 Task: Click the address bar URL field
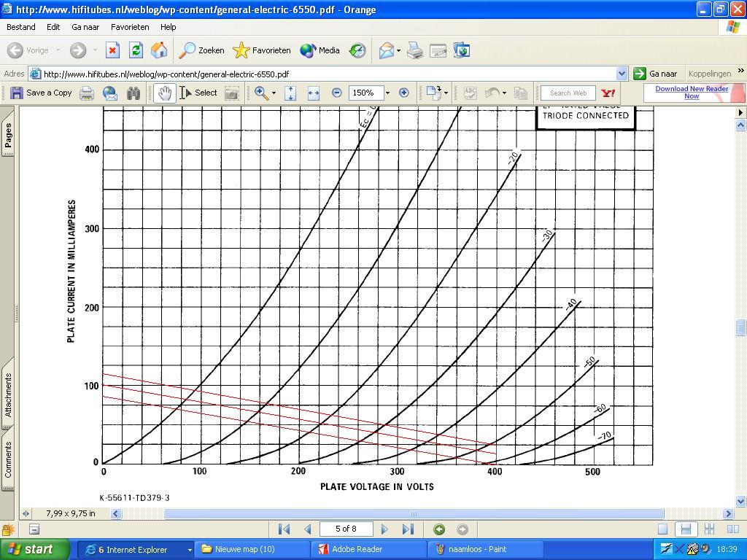pos(329,74)
